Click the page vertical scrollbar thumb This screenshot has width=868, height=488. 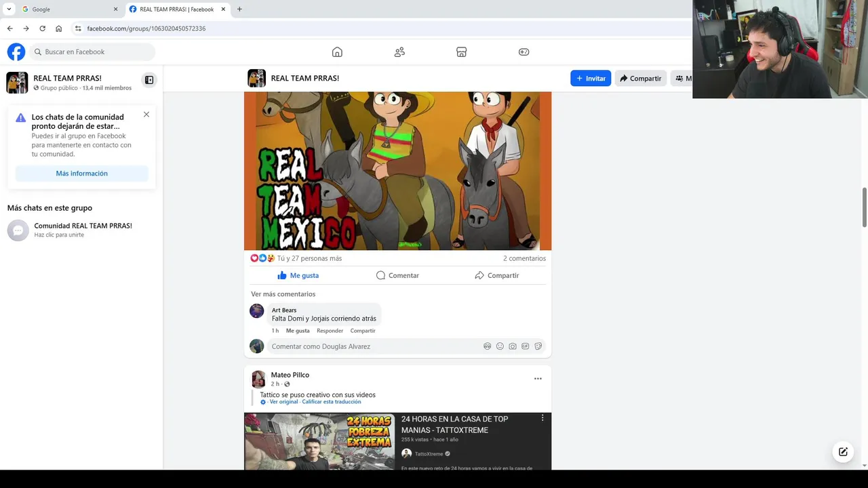(x=865, y=207)
